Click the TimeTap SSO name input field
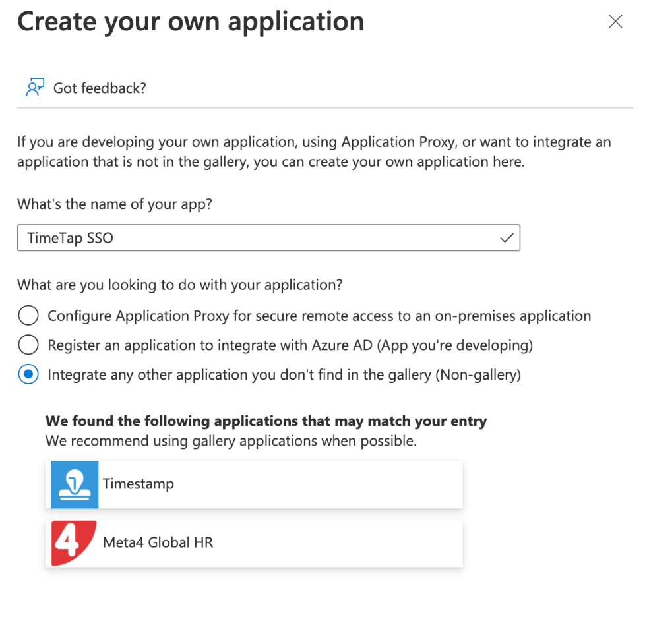This screenshot has width=647, height=644. (x=264, y=237)
